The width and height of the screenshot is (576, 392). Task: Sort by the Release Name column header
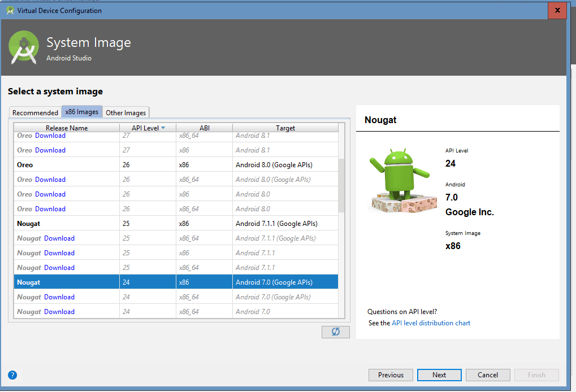[67, 128]
